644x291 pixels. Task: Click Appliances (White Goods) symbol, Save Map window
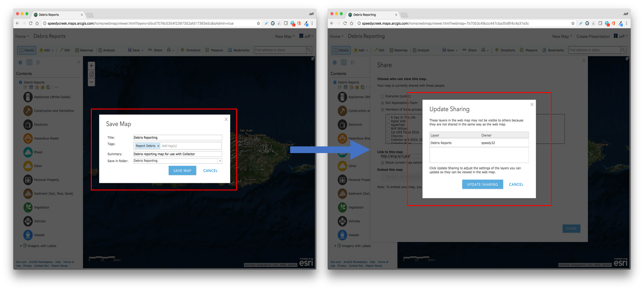pyautogui.click(x=28, y=97)
